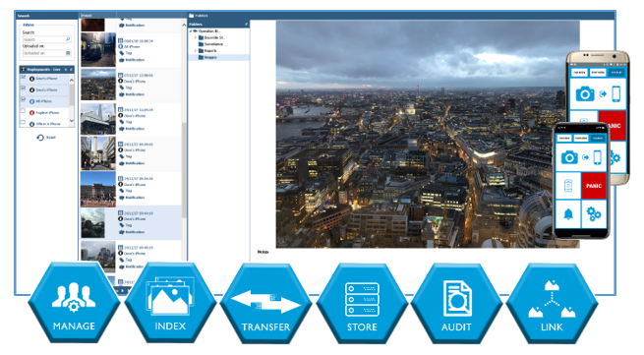
Task: Tap the bell icon on the front phone
Action: click(568, 214)
